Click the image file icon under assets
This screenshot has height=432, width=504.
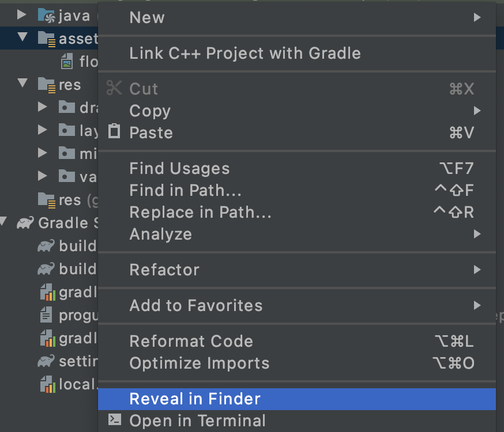(67, 60)
